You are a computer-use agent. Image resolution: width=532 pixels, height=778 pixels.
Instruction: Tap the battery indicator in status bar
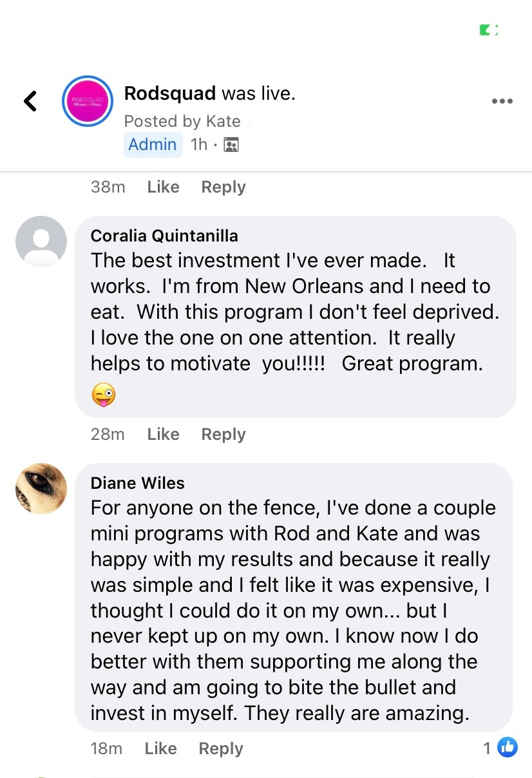pos(489,30)
